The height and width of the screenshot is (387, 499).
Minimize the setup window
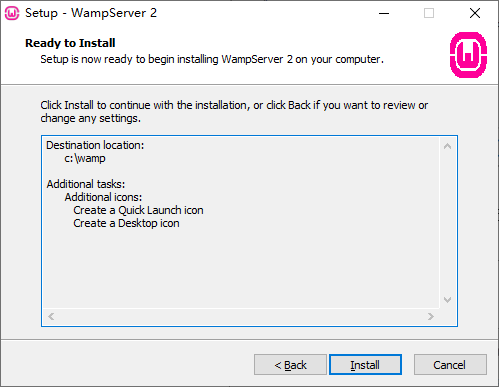pos(384,13)
